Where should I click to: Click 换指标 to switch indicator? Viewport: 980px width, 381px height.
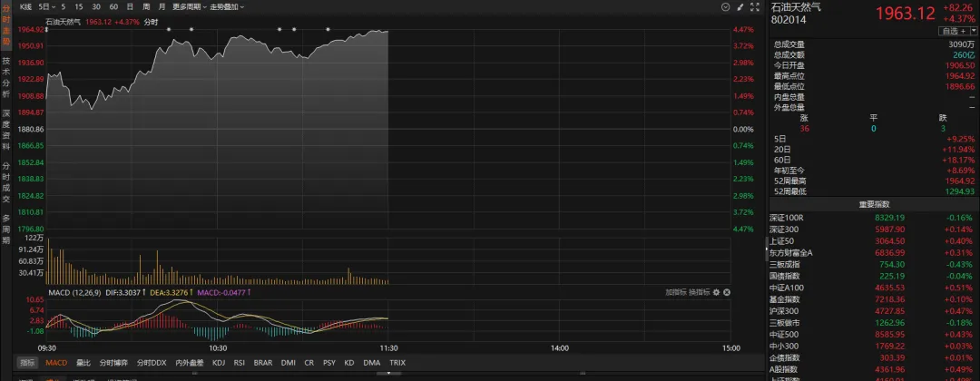tap(700, 292)
